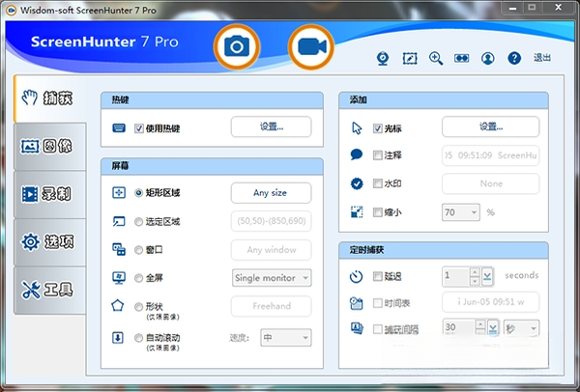Viewport: 580px width, 392px height.
Task: Click the delay timer clock icon
Action: point(356,276)
